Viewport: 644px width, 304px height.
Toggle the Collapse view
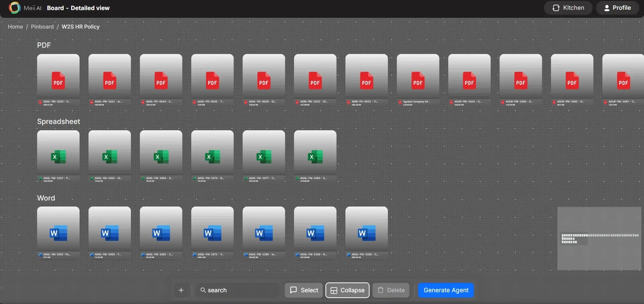[x=347, y=290]
